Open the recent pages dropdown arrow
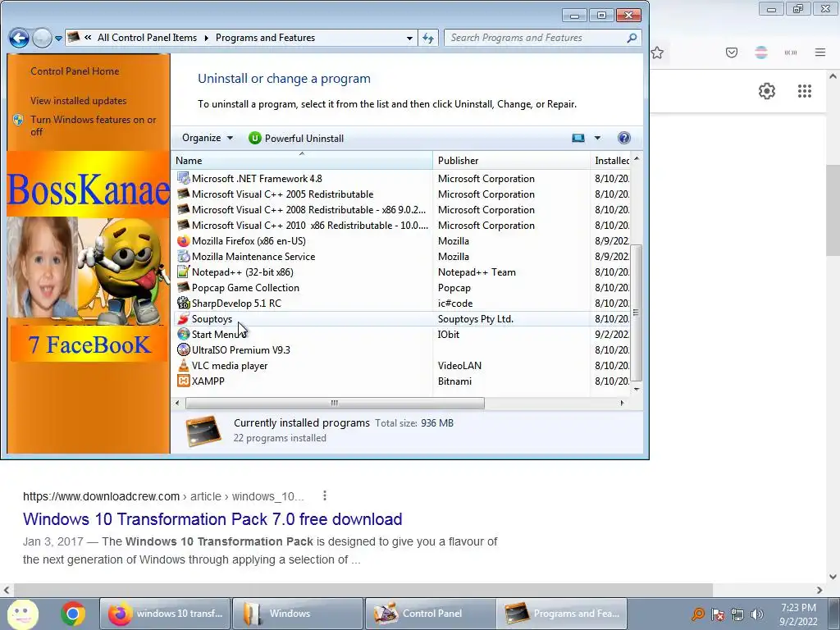The image size is (840, 630). [58, 39]
